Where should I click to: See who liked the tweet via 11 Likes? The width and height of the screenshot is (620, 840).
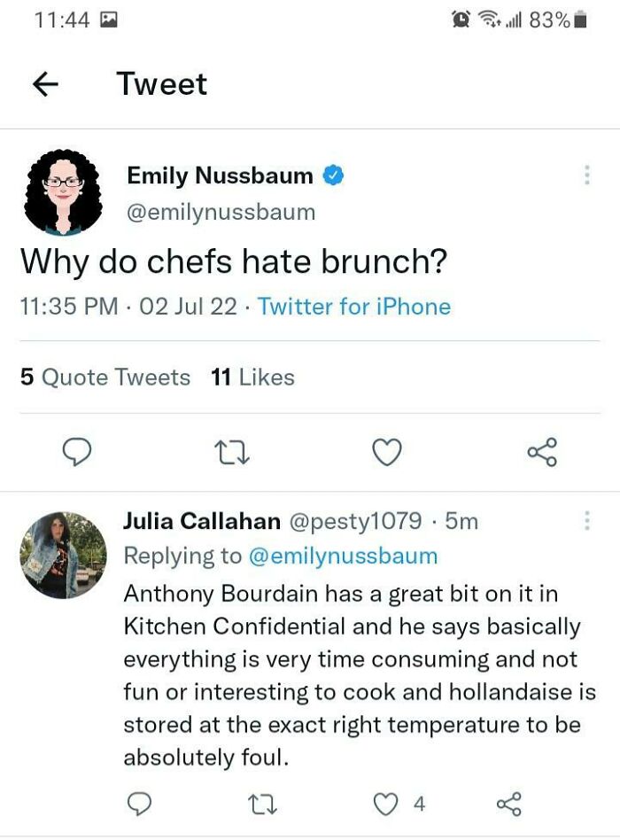click(x=251, y=377)
